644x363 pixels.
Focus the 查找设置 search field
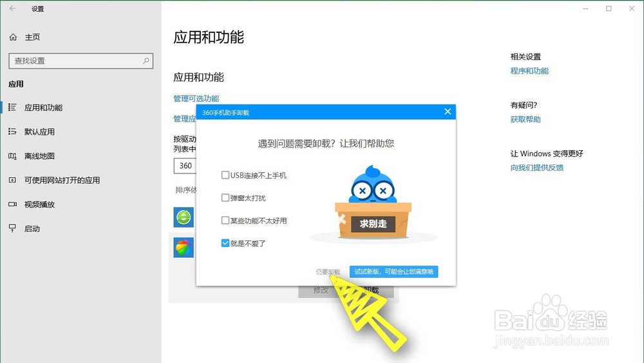tap(81, 61)
